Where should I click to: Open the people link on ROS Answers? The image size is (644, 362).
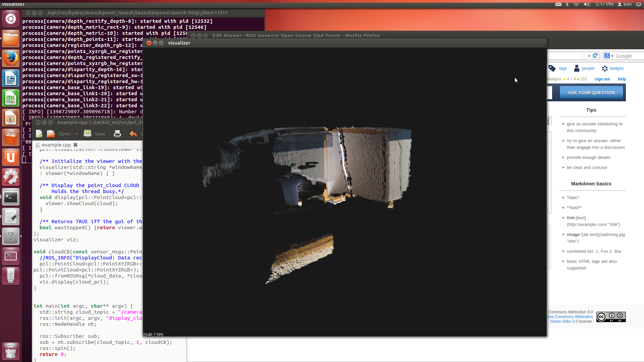(588, 68)
